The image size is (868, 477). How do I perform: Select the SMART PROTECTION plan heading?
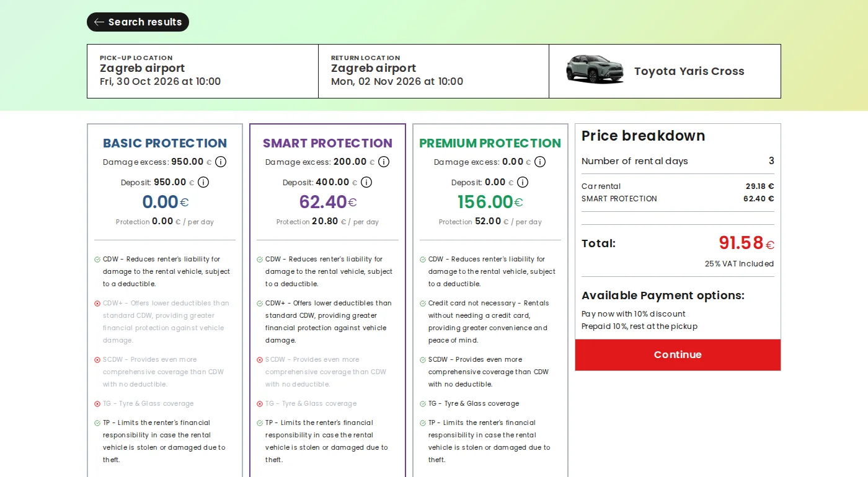(x=327, y=143)
